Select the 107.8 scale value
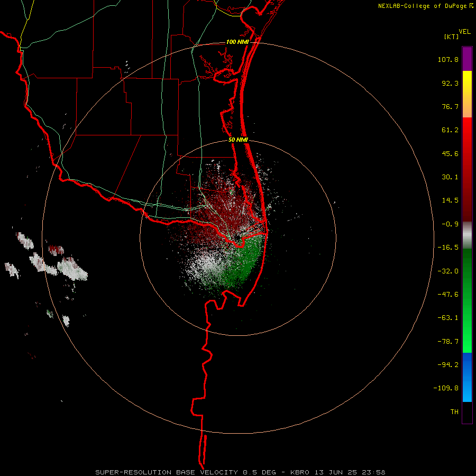Image resolution: width=476 pixels, height=476 pixels. [x=448, y=59]
